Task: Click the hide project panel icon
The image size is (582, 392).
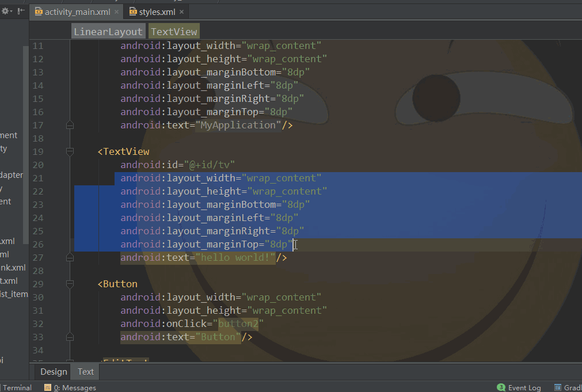Action: click(x=21, y=11)
